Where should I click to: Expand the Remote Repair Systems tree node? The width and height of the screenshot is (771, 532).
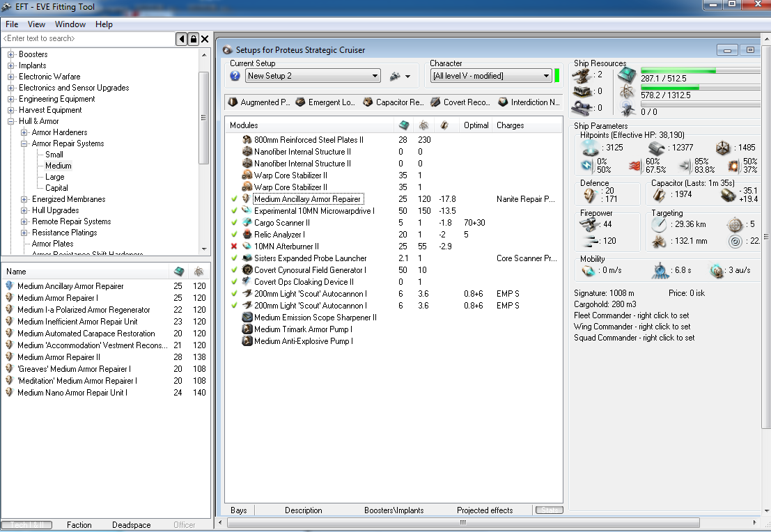24,221
